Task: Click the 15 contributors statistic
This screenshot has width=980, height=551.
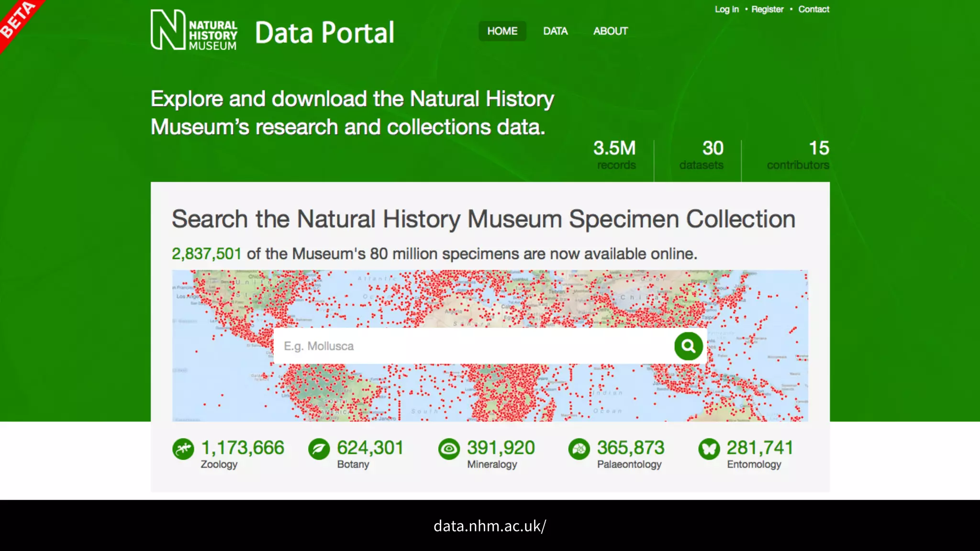Action: click(x=798, y=155)
